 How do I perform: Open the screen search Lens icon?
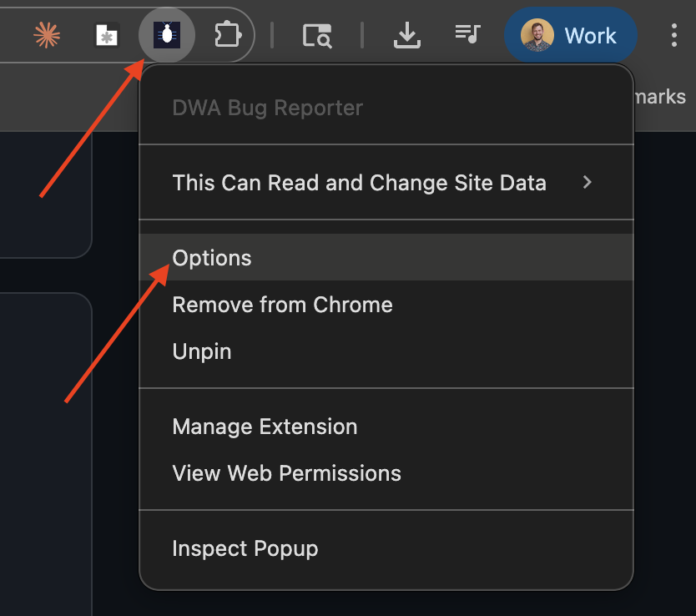(x=317, y=34)
